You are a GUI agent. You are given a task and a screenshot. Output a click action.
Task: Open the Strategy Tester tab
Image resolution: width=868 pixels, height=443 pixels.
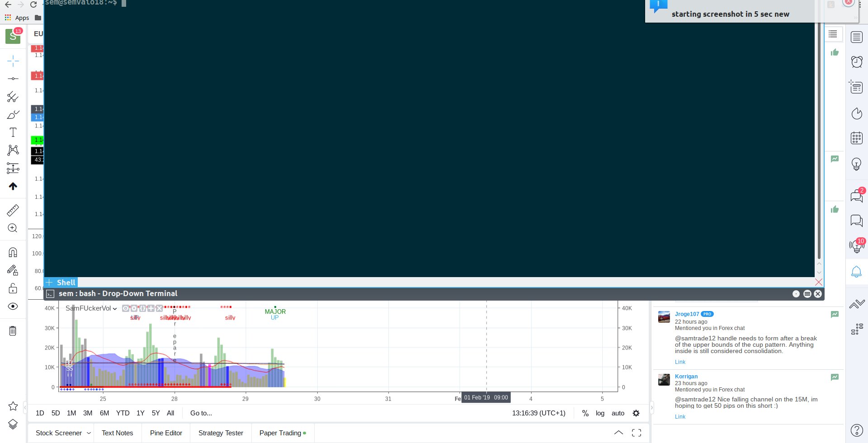221,433
